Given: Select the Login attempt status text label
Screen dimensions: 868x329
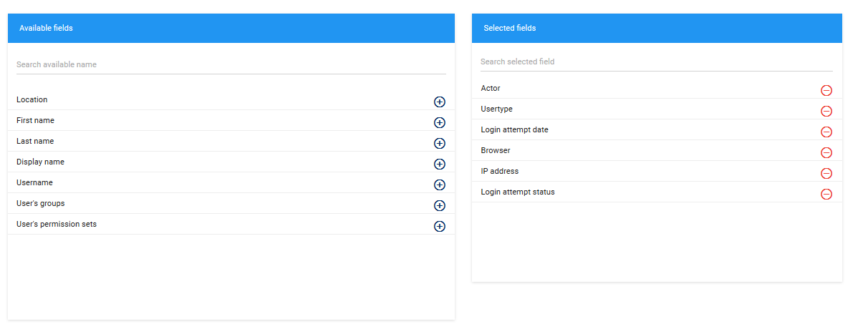Looking at the screenshot, I should pyautogui.click(x=517, y=192).
